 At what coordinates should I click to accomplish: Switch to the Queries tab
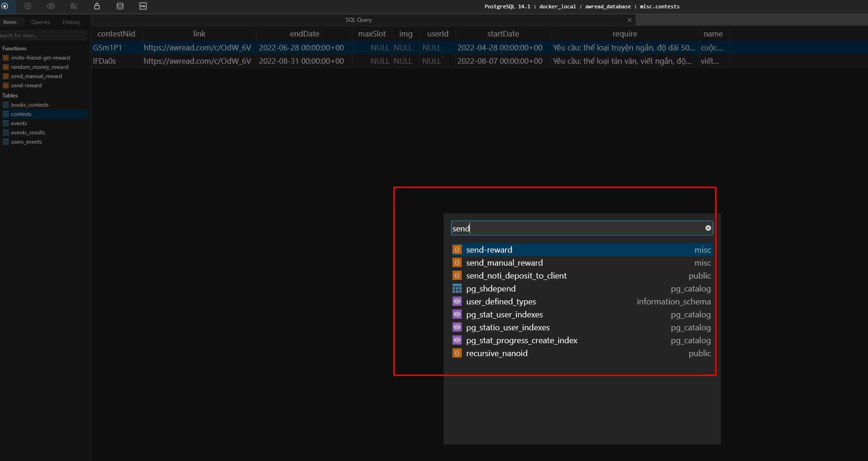[x=40, y=22]
